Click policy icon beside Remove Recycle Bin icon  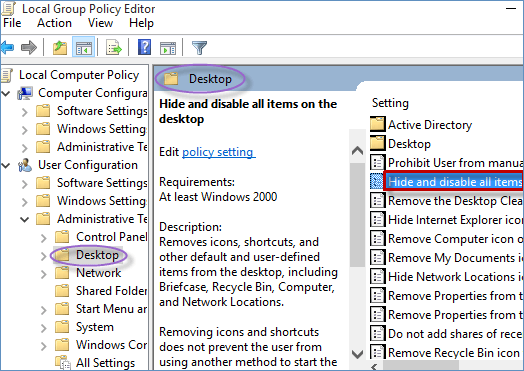pos(378,352)
